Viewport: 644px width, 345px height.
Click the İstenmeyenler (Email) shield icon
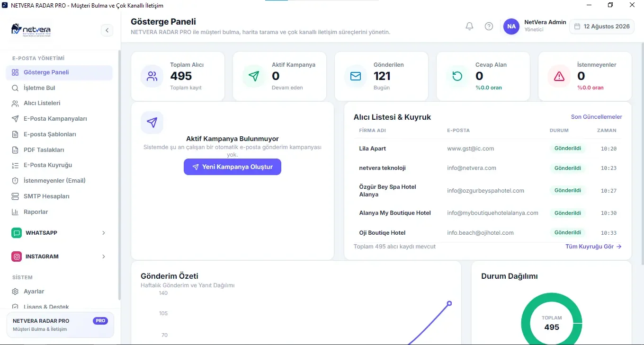pyautogui.click(x=15, y=181)
